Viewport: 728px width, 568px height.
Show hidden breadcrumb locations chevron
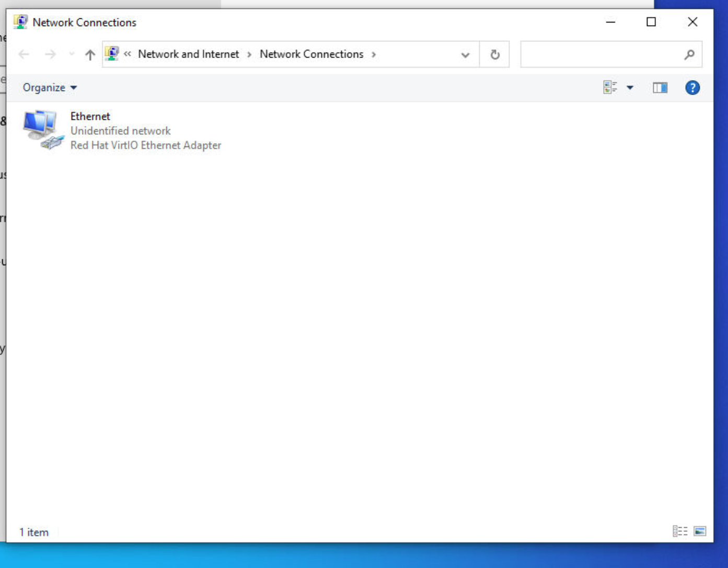pyautogui.click(x=128, y=54)
